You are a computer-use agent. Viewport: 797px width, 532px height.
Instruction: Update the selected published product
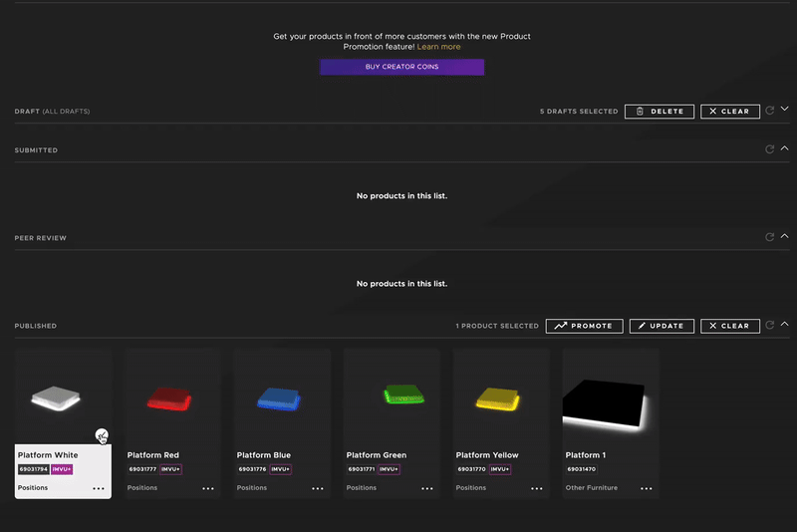[662, 326]
